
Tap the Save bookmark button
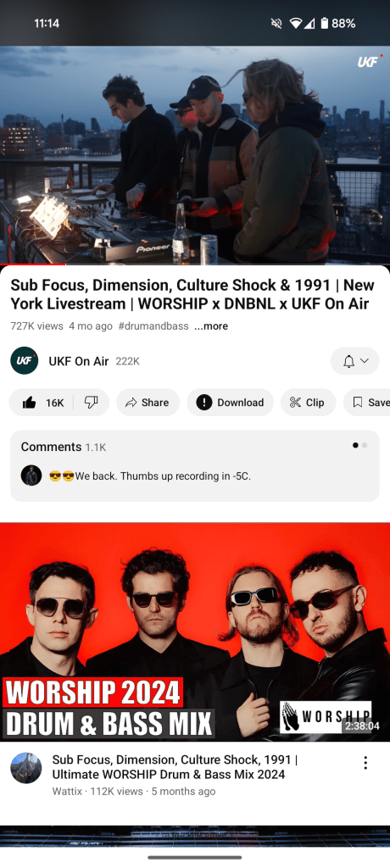click(367, 403)
